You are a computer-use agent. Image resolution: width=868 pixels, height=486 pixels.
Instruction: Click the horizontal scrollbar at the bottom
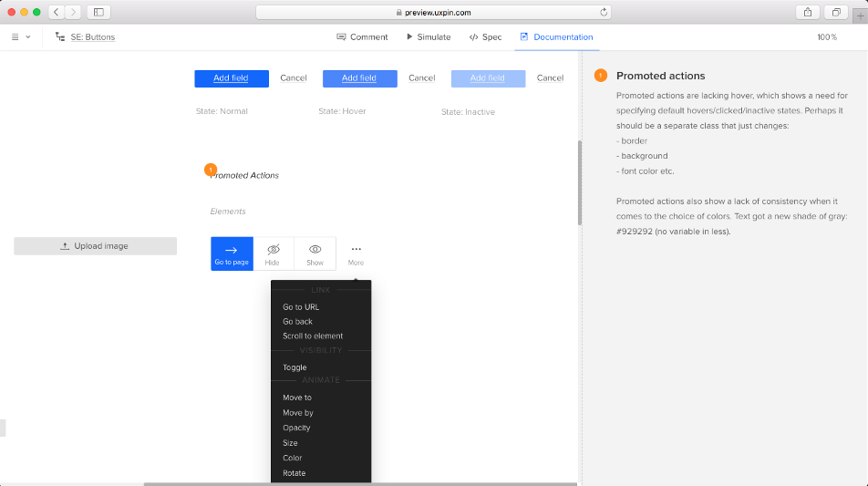tap(360, 484)
